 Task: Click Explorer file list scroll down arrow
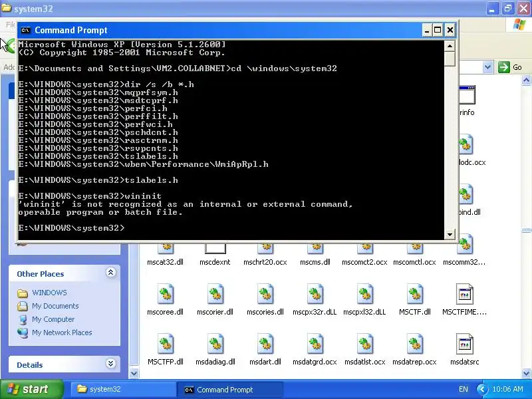click(526, 374)
